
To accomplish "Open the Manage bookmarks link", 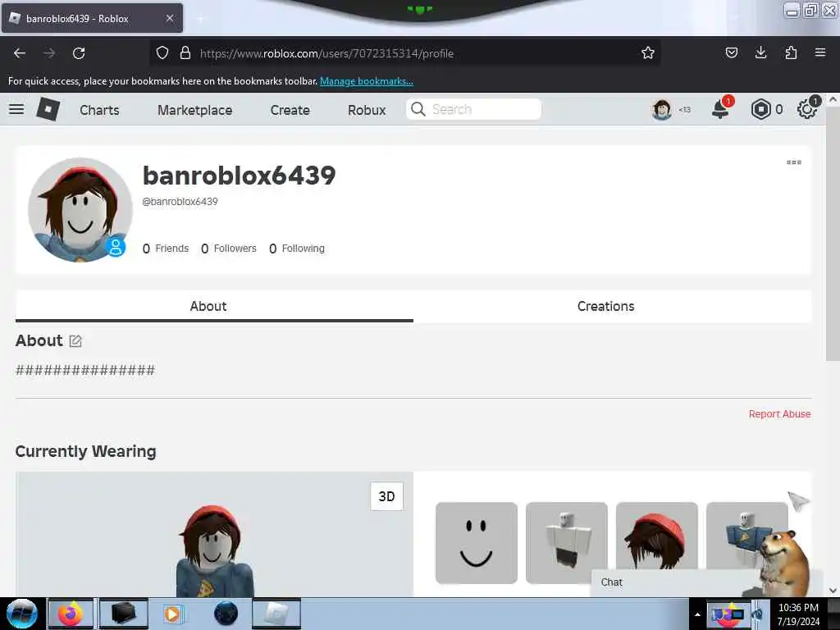I will [367, 81].
